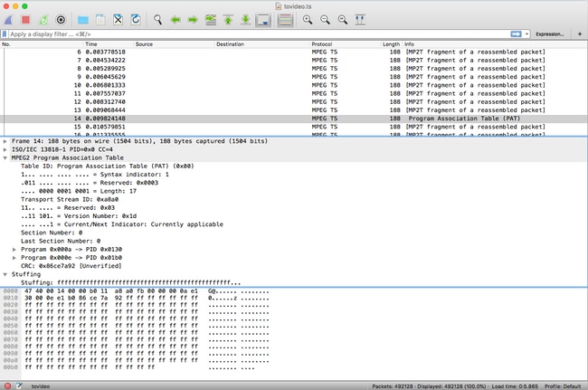Expand the Frame 14 tree node
Screen dimensions: 588x390
point(5,141)
